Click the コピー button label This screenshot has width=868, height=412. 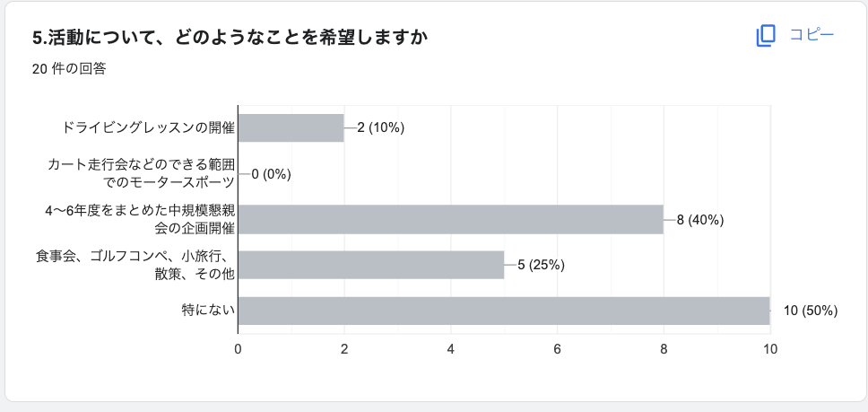[812, 36]
